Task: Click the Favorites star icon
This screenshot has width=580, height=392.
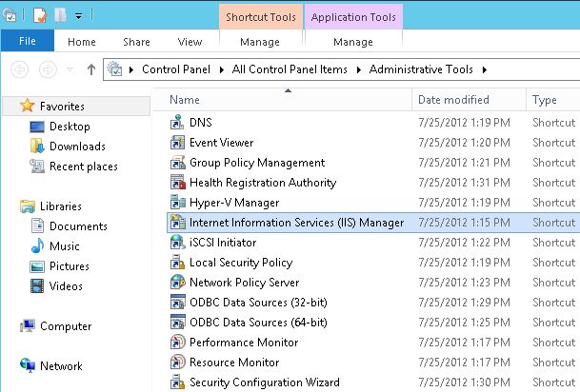Action: (28, 106)
